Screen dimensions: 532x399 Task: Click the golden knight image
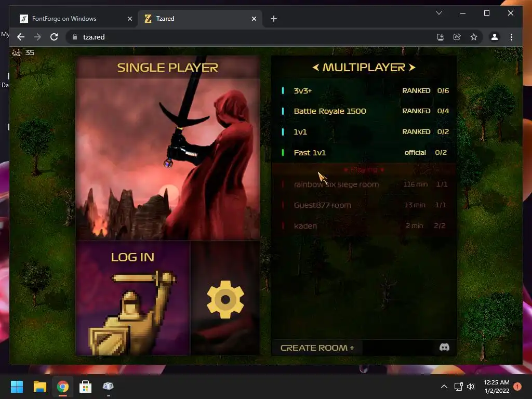(x=132, y=312)
